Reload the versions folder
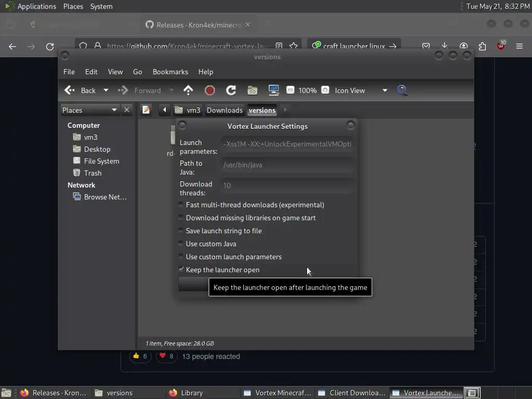 click(x=231, y=90)
